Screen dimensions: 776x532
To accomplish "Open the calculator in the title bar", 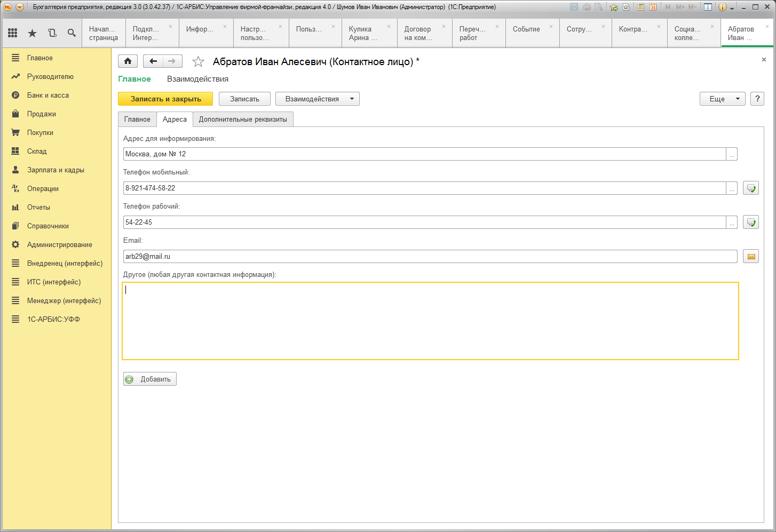I will [x=640, y=7].
